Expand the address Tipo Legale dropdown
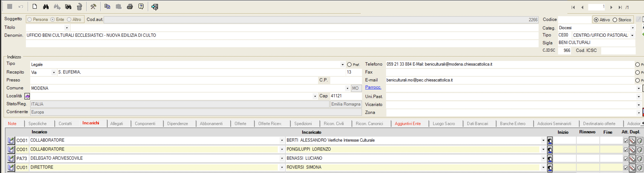The image size is (644, 173). (342, 65)
